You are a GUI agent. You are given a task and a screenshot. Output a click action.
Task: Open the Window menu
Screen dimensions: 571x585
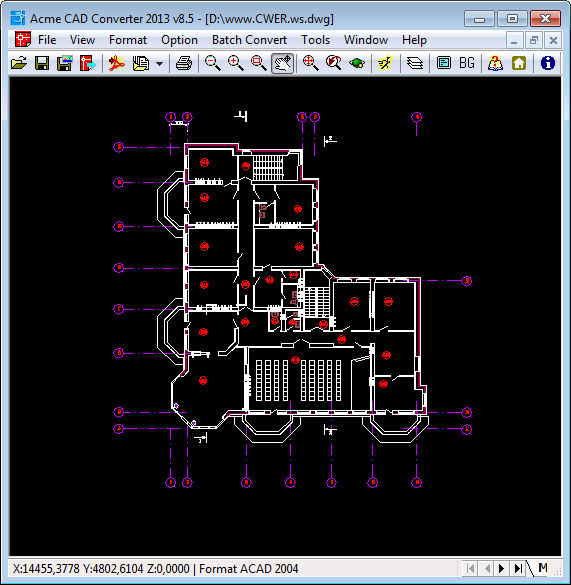(x=366, y=40)
